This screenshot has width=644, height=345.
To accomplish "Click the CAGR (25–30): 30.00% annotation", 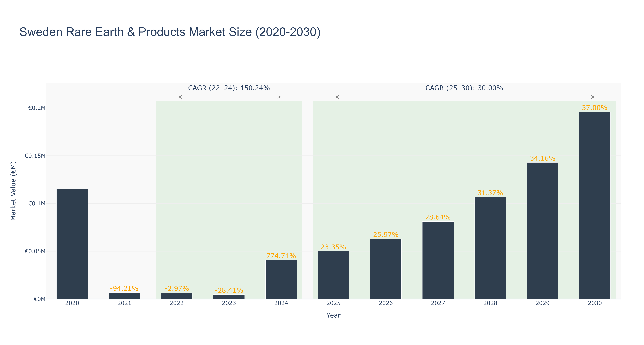I will pyautogui.click(x=464, y=88).
